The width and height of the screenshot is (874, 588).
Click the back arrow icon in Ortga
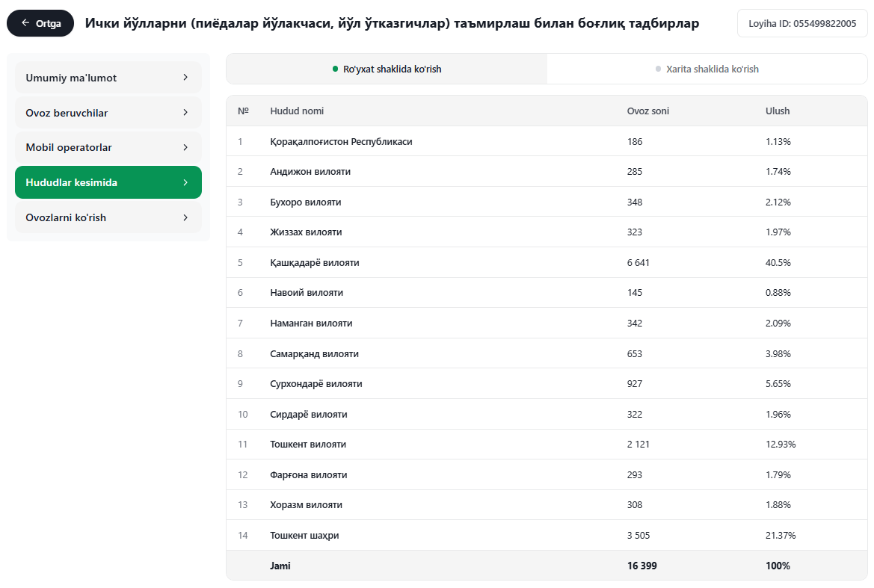tap(25, 23)
